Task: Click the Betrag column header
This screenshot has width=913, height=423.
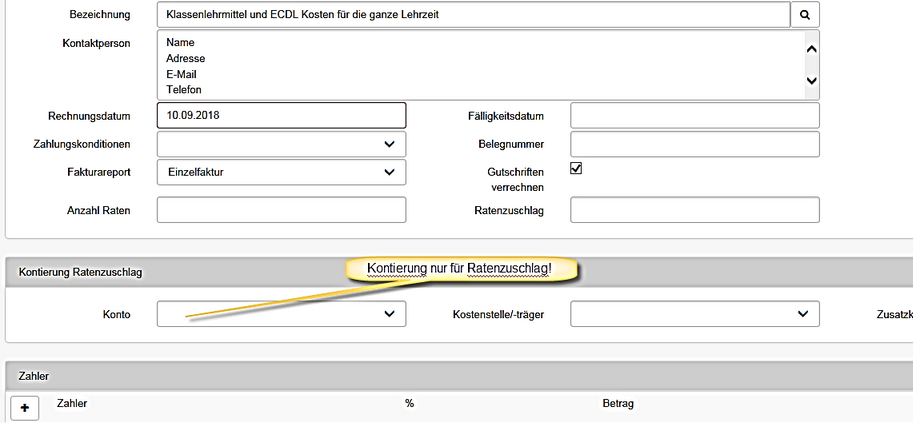Action: (x=618, y=403)
